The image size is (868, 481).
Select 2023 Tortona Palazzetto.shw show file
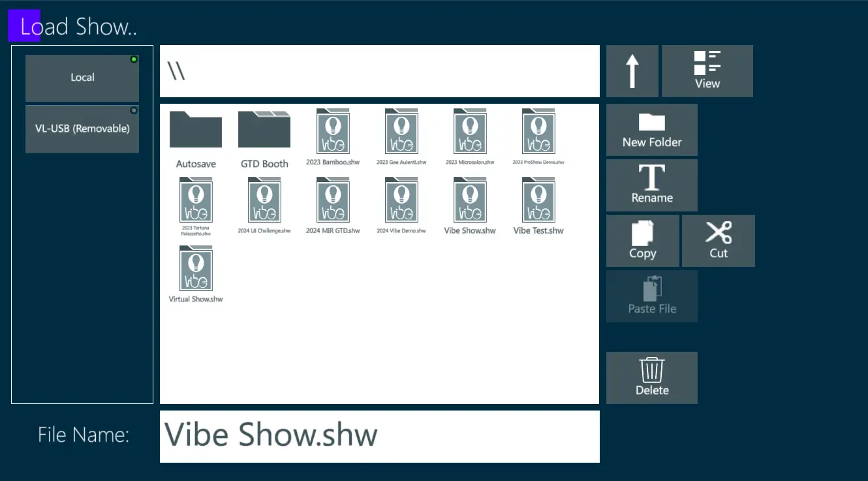click(x=196, y=207)
